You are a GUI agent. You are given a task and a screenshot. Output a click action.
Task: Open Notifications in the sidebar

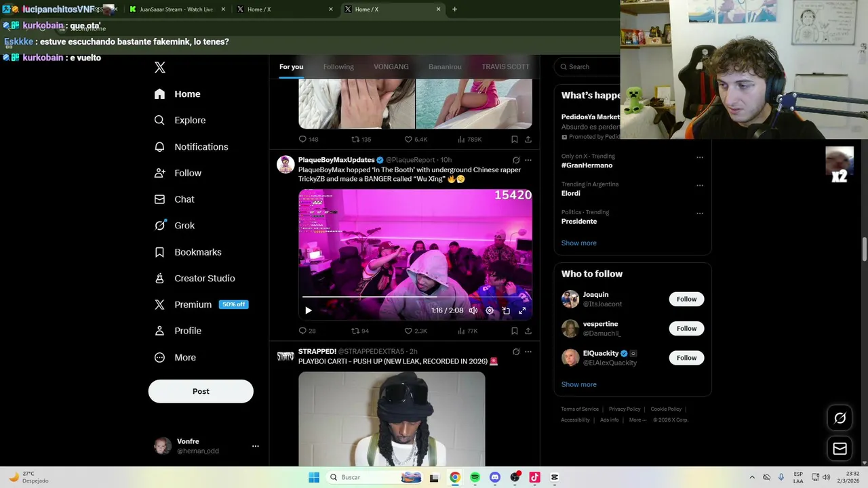click(x=191, y=146)
